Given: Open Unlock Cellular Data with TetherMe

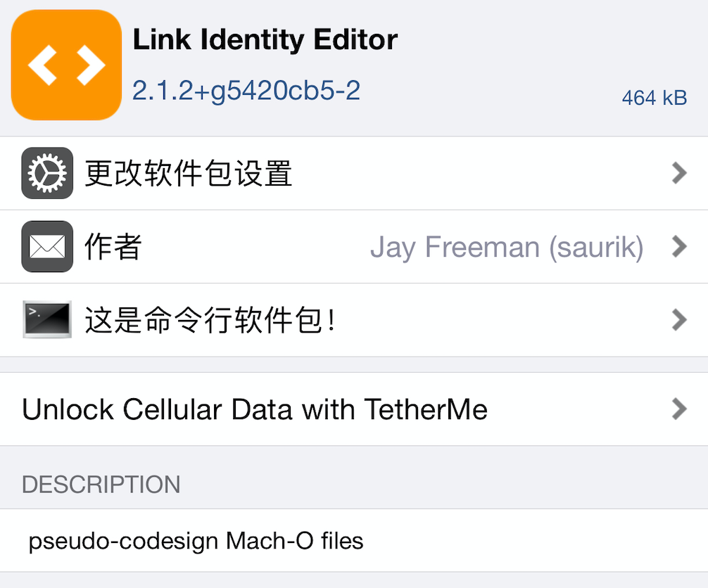Looking at the screenshot, I should pyautogui.click(x=255, y=409).
